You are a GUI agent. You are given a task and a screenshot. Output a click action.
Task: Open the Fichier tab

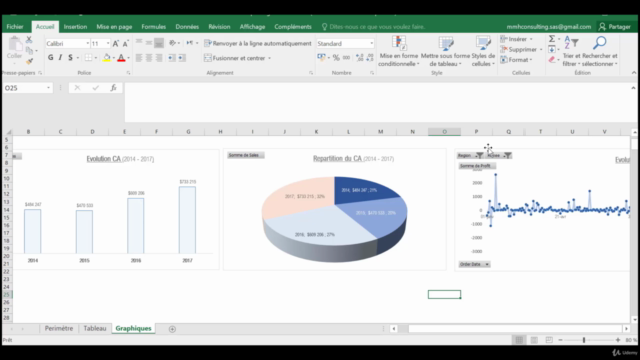[15, 27]
